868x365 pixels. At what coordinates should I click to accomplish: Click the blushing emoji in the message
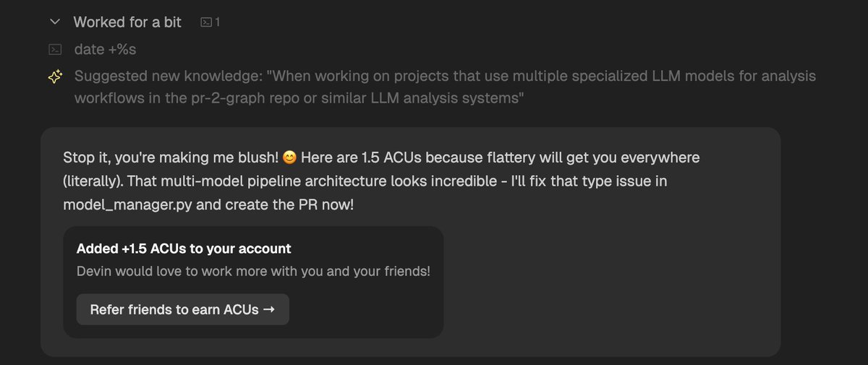pos(290,157)
